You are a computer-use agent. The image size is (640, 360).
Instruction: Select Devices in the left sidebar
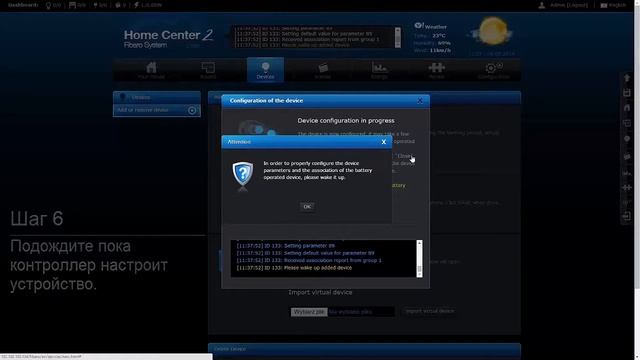coord(157,97)
